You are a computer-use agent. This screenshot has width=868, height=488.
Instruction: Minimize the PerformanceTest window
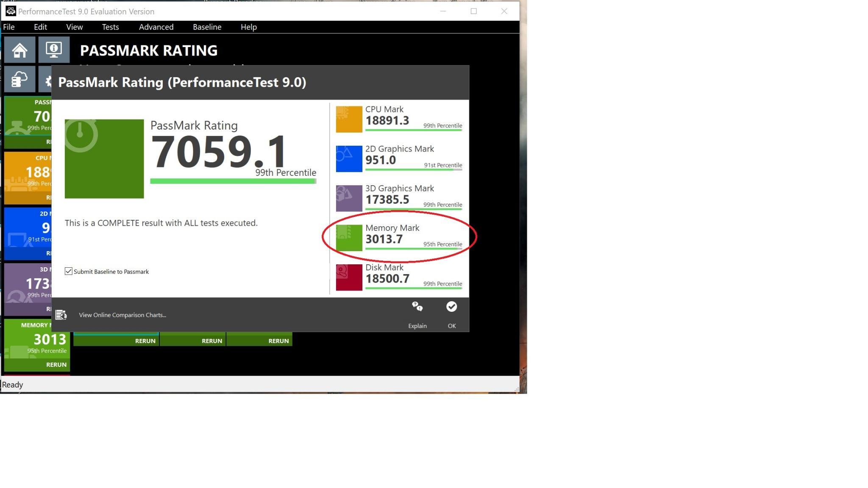(x=443, y=11)
